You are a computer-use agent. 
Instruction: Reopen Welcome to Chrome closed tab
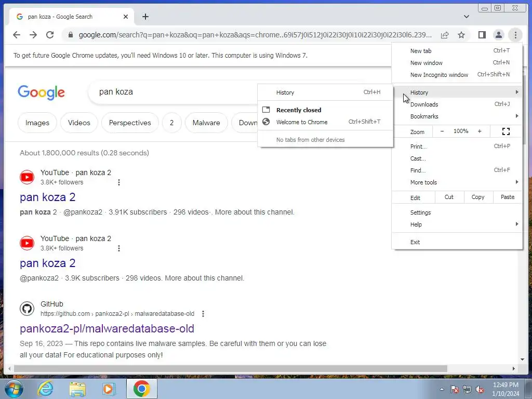click(x=325, y=122)
